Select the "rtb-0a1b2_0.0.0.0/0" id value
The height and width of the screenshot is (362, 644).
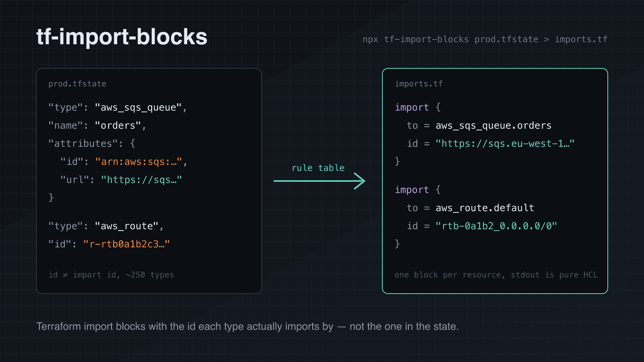click(x=496, y=226)
